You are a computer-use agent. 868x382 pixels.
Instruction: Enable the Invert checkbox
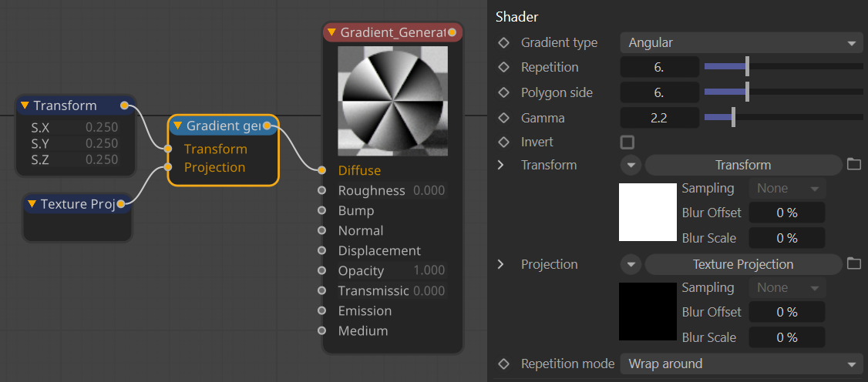(x=627, y=142)
